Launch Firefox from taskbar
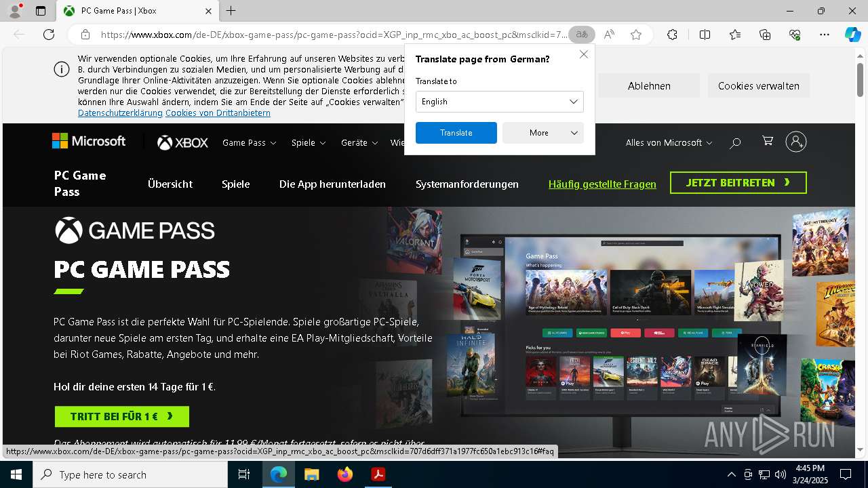868x488 pixels. point(344,474)
